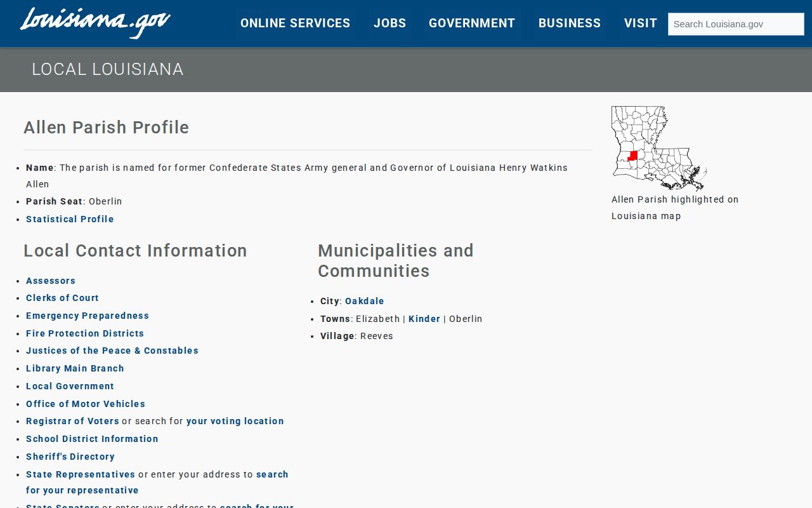Click the Louisiana parish map image
Screen dimensions: 812x508
659,149
